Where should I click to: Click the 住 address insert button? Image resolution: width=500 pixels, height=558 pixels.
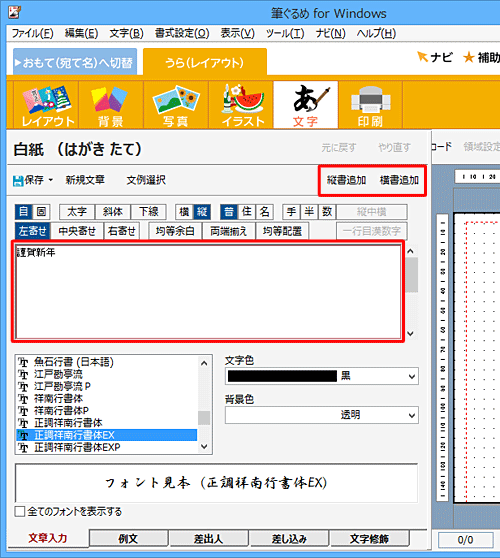[247, 212]
